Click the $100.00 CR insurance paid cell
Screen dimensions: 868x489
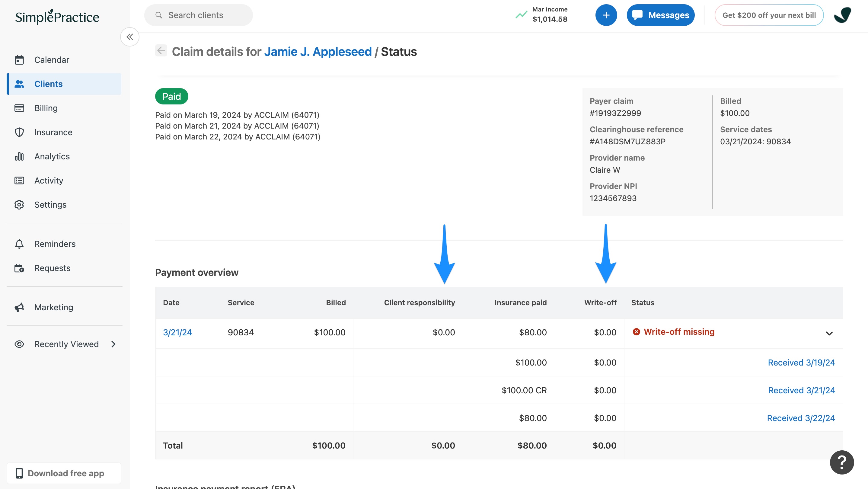coord(524,390)
